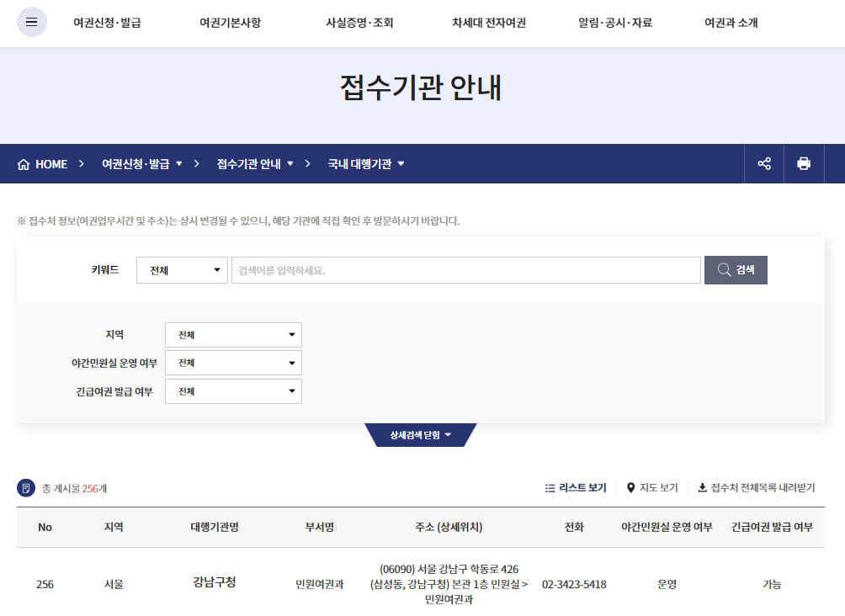
Task: Open the hamburger navigation menu
Action: point(32,22)
